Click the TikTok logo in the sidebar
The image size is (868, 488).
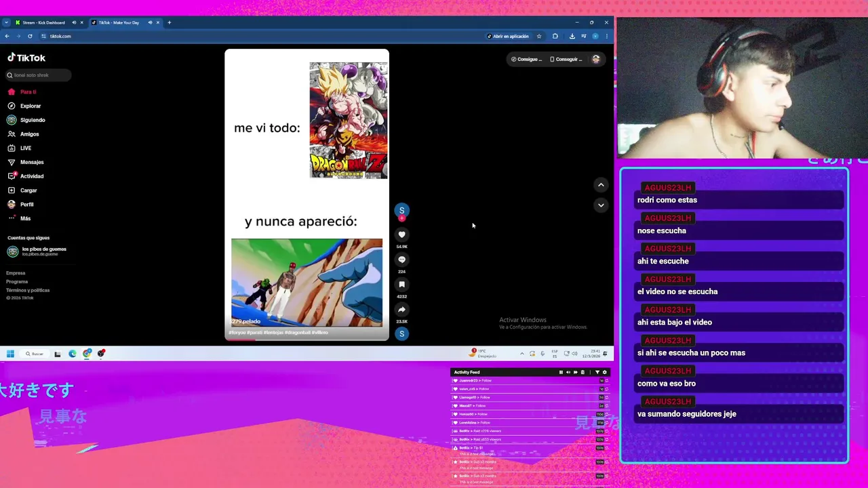26,58
